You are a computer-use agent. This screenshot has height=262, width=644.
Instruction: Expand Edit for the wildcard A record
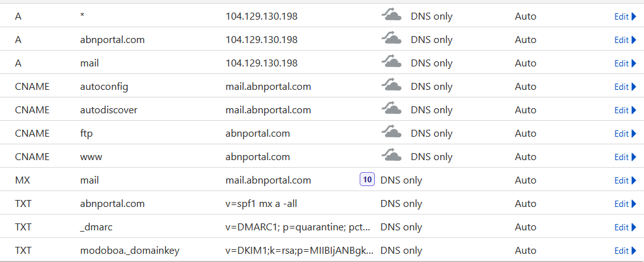(625, 16)
